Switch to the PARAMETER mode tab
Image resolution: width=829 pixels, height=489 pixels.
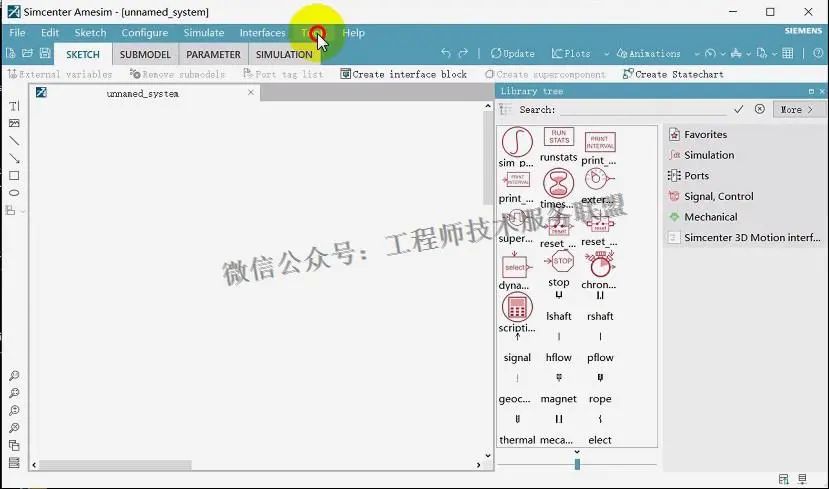213,54
